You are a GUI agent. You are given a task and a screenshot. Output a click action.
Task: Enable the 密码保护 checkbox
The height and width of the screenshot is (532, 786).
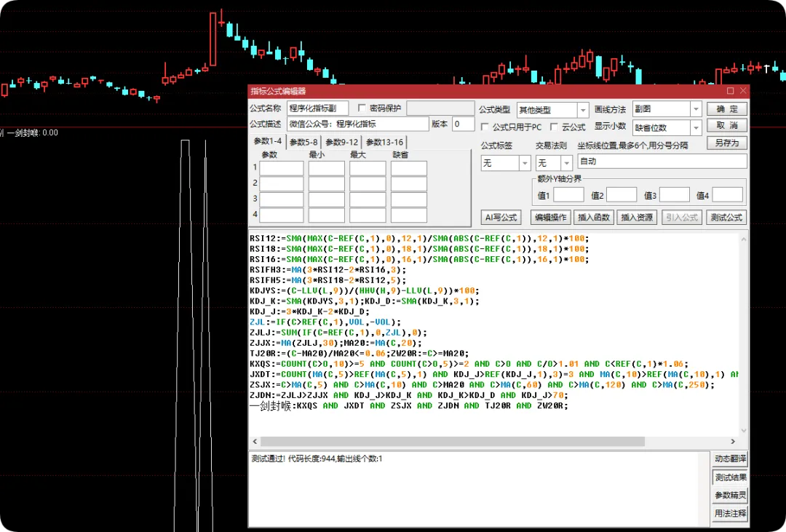pyautogui.click(x=362, y=108)
